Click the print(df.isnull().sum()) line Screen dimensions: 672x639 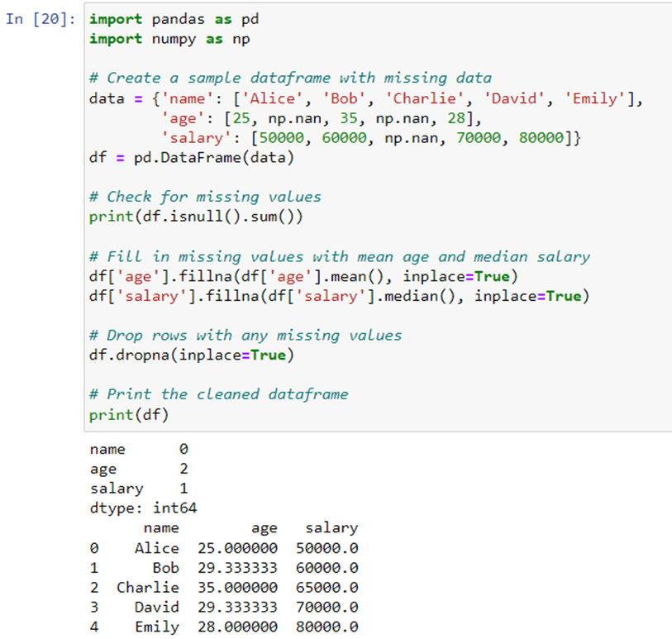click(x=196, y=217)
